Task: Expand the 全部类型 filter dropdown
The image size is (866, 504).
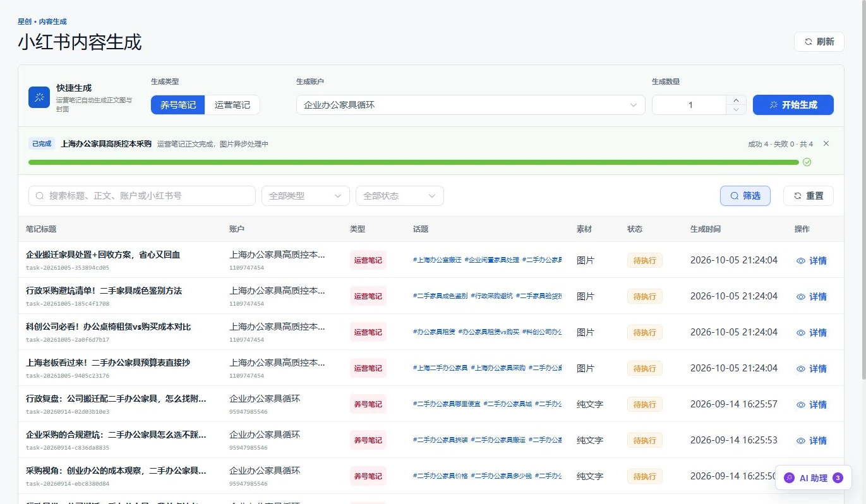Action: (306, 196)
